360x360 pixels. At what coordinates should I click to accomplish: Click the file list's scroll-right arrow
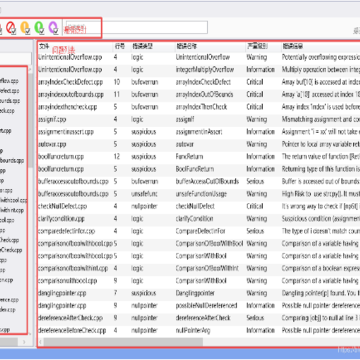24,342
